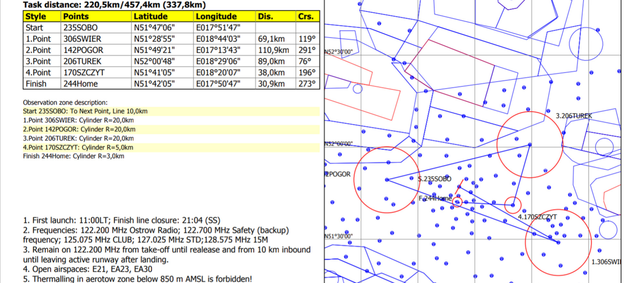Click the 1.306SWI waypoint label on map
644x283 pixels.
[606, 262]
